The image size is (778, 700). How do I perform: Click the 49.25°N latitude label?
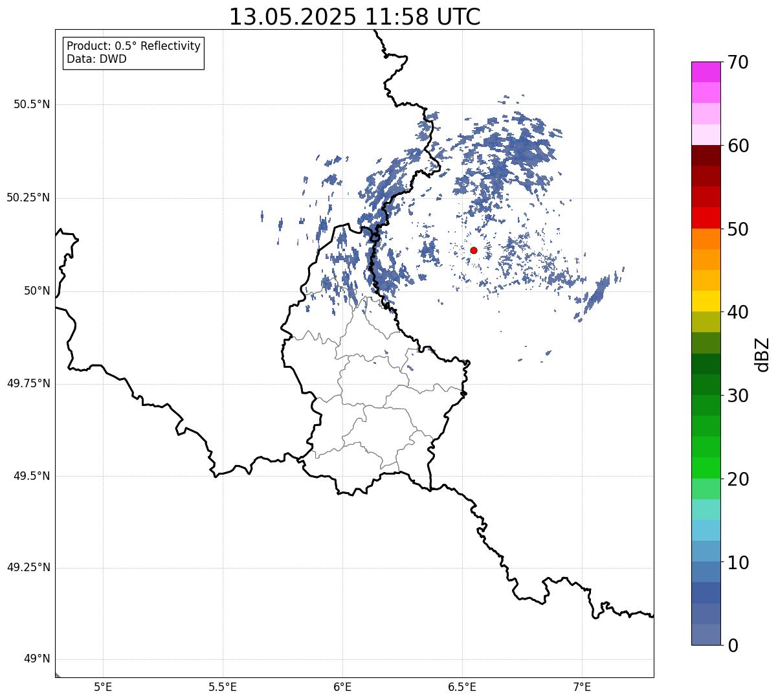28,567
